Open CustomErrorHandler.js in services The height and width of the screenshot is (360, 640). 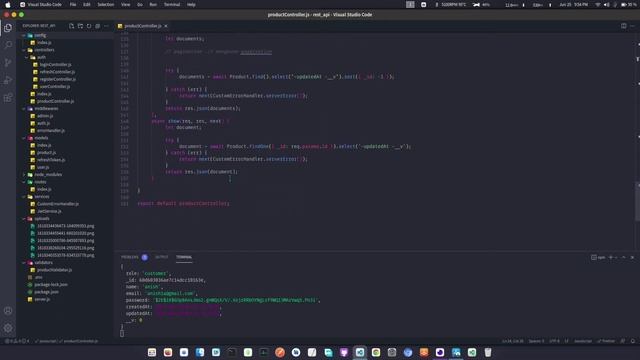tap(58, 204)
